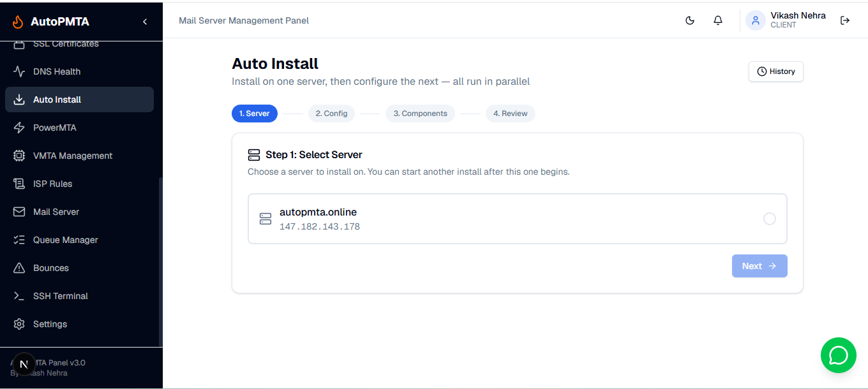Select Auto Install sidebar entry
The width and height of the screenshot is (868, 389).
click(79, 99)
